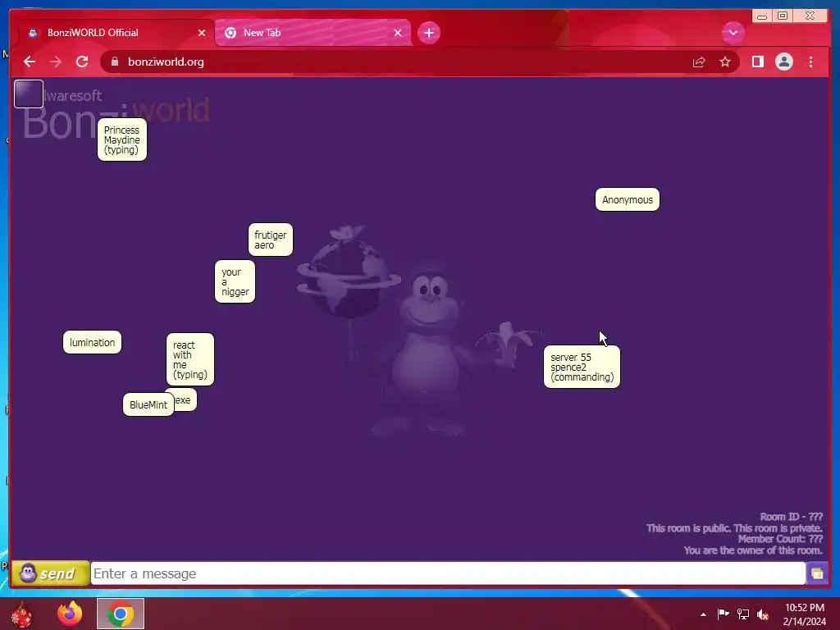Go back using the browser back arrow
840x630 pixels.
point(30,62)
